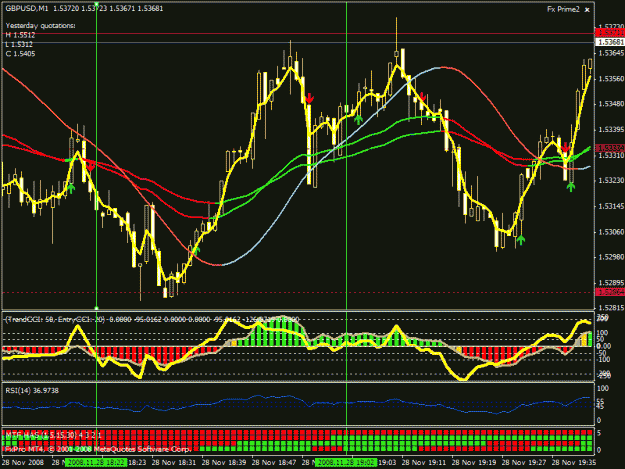Click the GBPUSD,M1 chart title text
This screenshot has height=469, width=625.
point(27,8)
